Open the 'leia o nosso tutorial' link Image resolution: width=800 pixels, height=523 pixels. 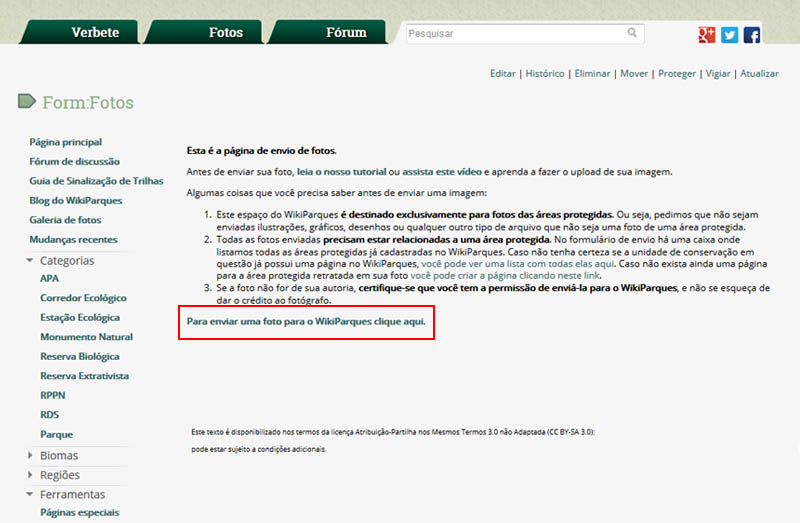pos(341,172)
